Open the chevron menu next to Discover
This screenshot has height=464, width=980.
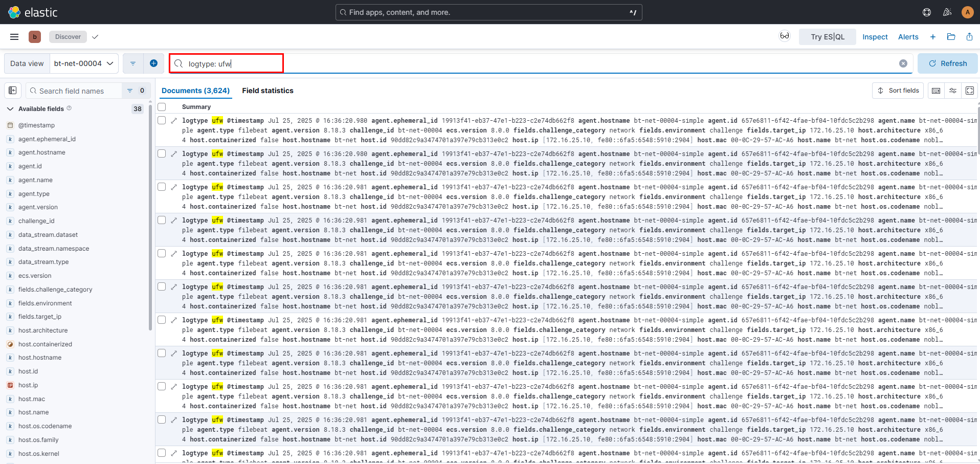95,37
